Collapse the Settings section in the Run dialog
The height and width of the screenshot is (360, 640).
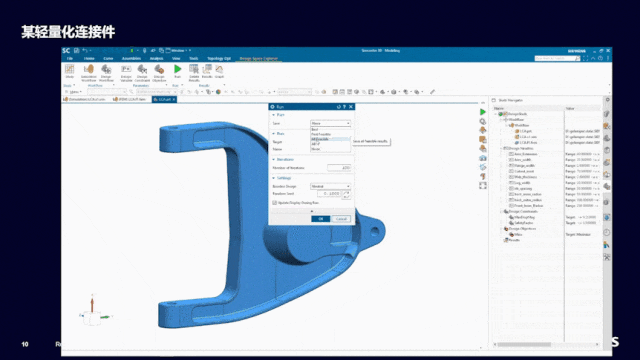pyautogui.click(x=274, y=178)
